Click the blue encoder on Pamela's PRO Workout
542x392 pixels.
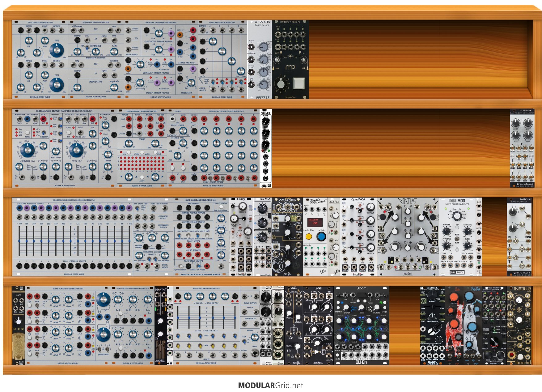[321, 237]
